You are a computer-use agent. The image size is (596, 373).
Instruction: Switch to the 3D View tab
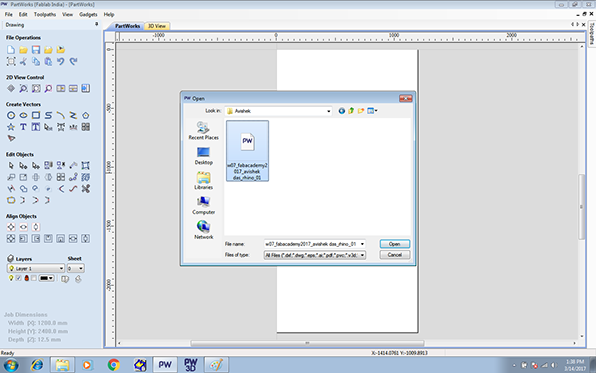(x=157, y=26)
